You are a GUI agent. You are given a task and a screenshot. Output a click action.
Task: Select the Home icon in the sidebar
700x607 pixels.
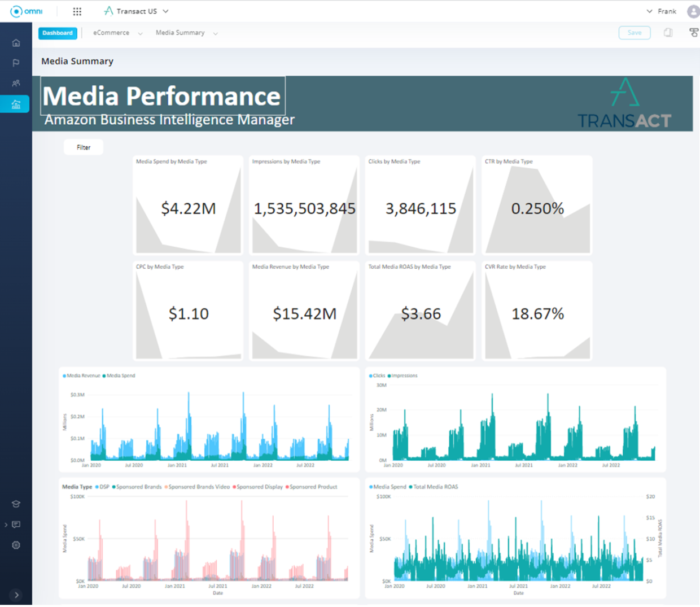tap(16, 42)
